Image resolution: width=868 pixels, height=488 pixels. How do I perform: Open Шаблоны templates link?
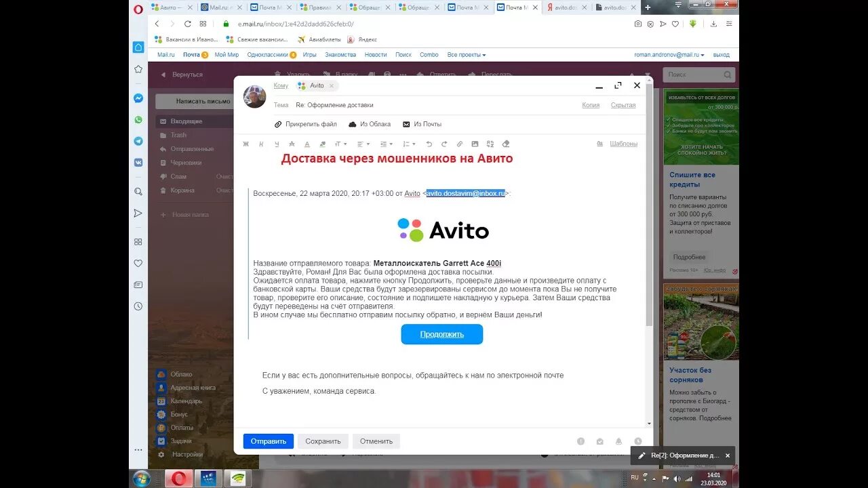[x=623, y=144]
